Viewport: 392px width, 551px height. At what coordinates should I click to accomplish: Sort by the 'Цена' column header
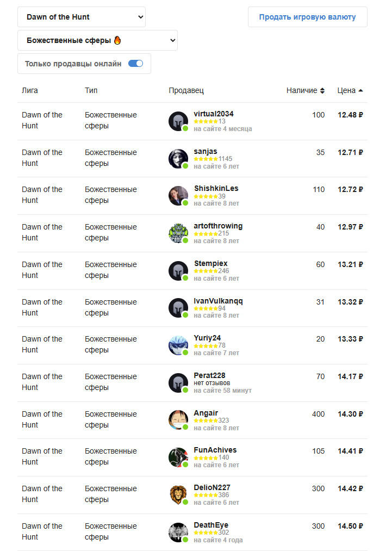[350, 91]
